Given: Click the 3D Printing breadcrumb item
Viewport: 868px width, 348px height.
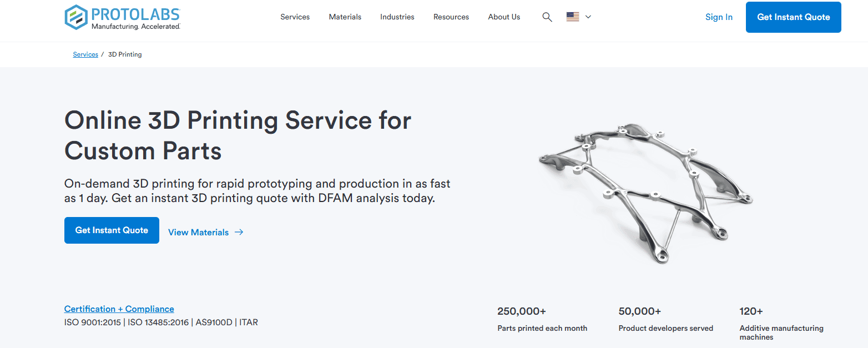Looking at the screenshot, I should point(125,54).
